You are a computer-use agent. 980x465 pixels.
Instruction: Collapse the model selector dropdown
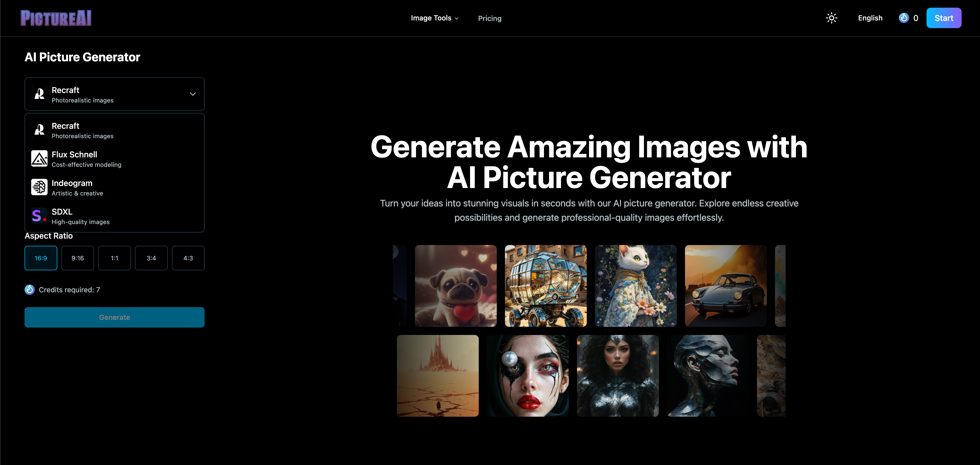[193, 94]
